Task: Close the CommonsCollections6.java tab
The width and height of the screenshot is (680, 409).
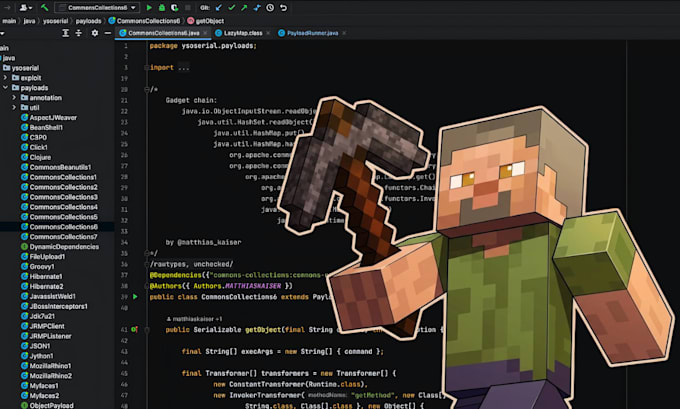Action: 205,33
